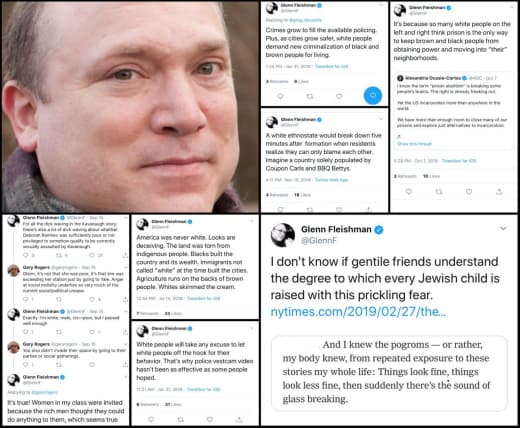
Task: Share the police vestcam video tweet
Action: (x=239, y=419)
